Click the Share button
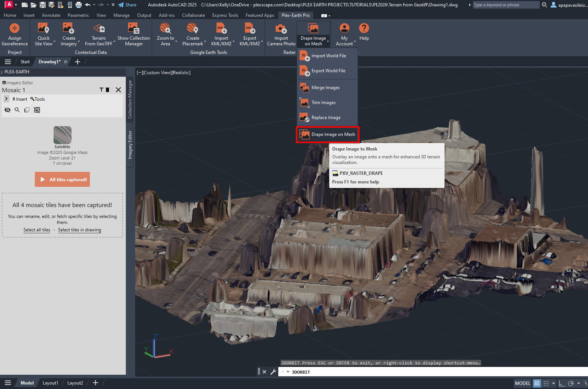This screenshot has width=588, height=389. pos(127,5)
